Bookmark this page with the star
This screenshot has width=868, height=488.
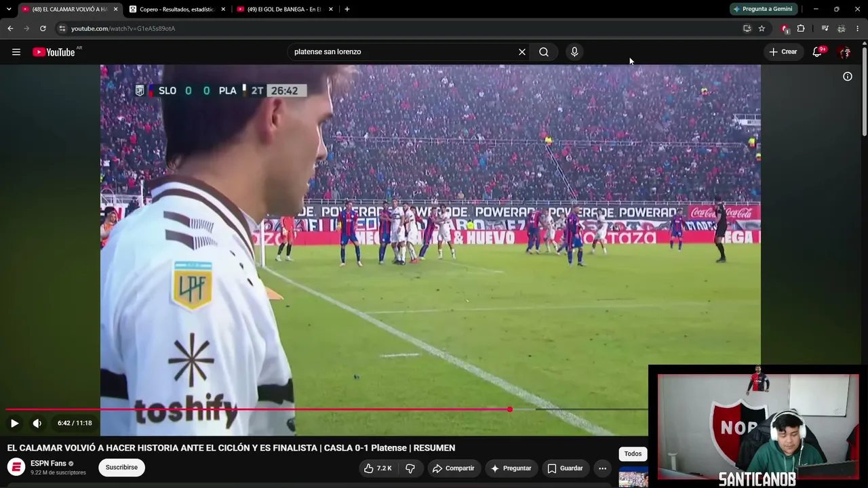point(762,28)
